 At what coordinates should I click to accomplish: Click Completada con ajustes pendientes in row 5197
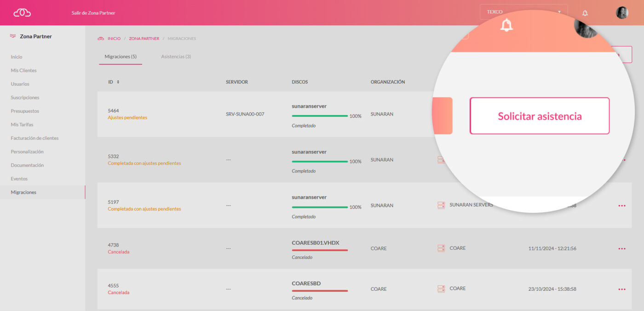[x=144, y=209]
